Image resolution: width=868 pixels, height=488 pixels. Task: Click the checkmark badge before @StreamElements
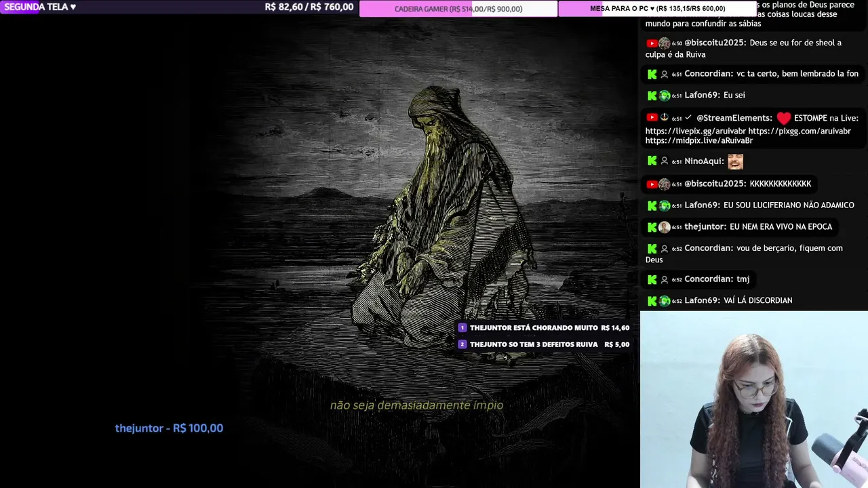click(x=688, y=118)
